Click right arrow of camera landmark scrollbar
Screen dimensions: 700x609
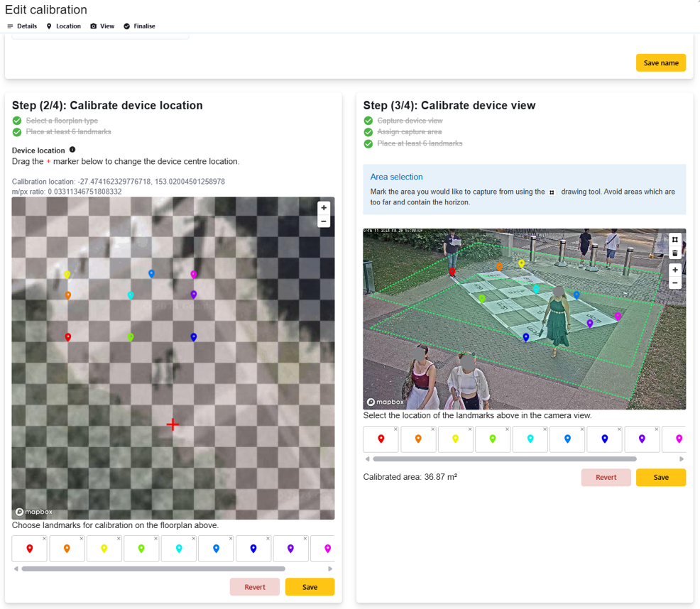682,459
